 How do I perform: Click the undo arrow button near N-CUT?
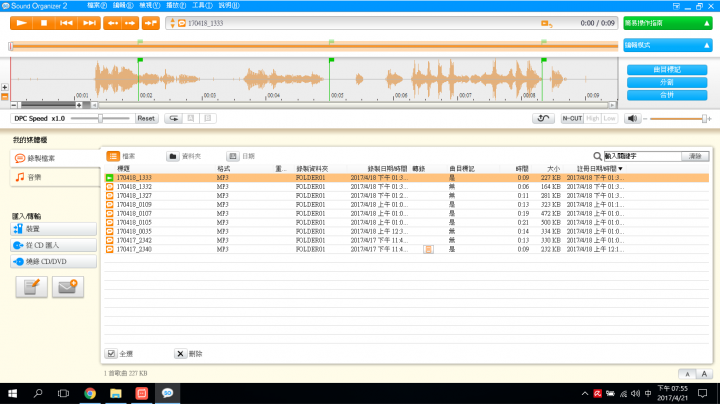[x=543, y=118]
